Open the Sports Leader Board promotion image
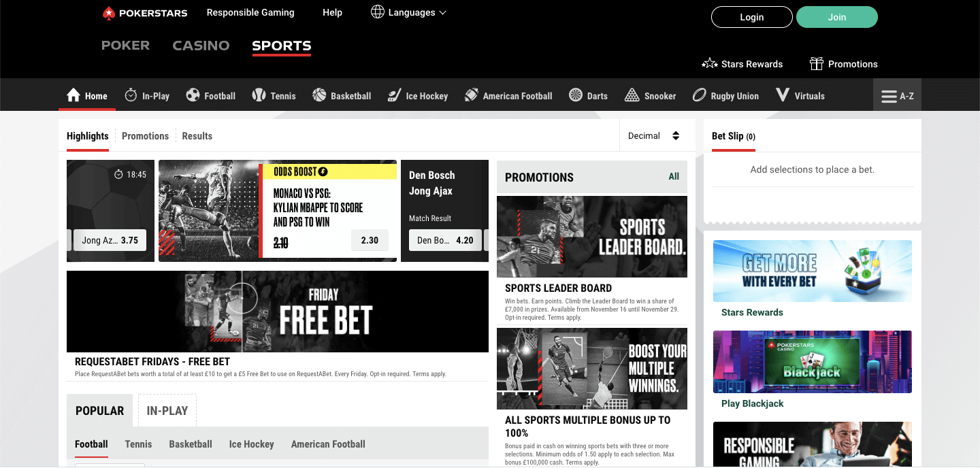980x468 pixels. click(592, 237)
